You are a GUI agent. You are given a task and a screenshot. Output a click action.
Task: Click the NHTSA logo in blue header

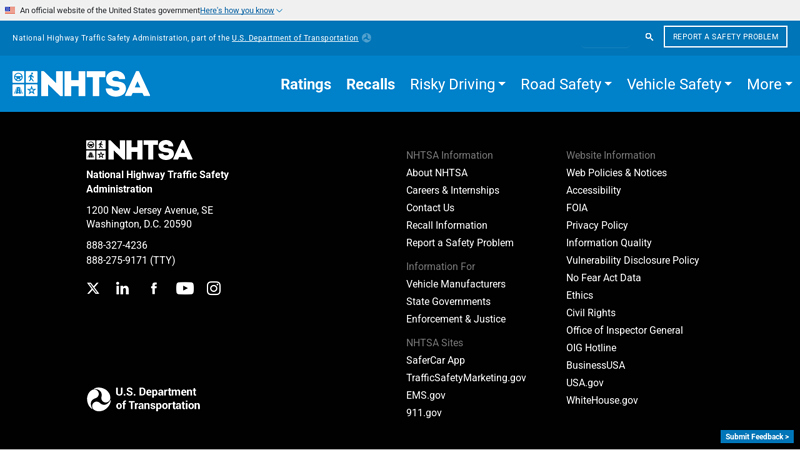coord(81,84)
